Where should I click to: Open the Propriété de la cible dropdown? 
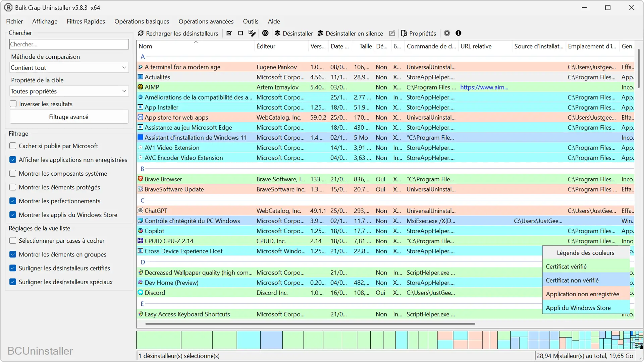pos(69,91)
